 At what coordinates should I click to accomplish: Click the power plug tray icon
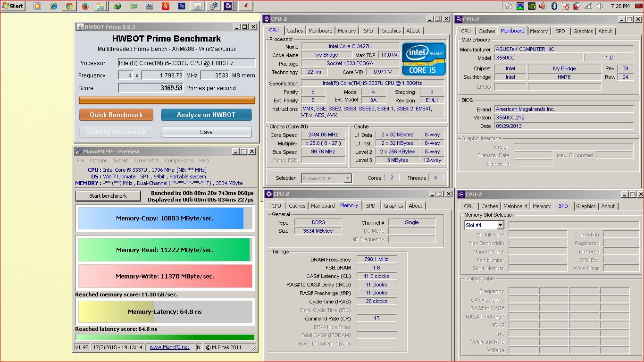click(x=577, y=6)
